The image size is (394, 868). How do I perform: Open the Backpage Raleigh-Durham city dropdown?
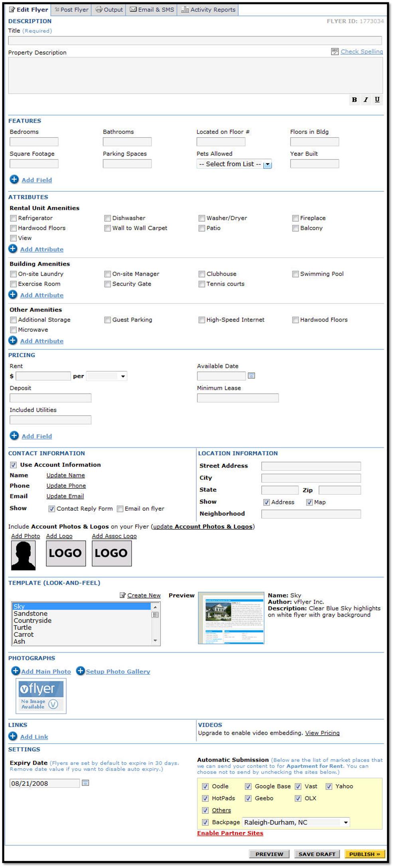point(296,822)
